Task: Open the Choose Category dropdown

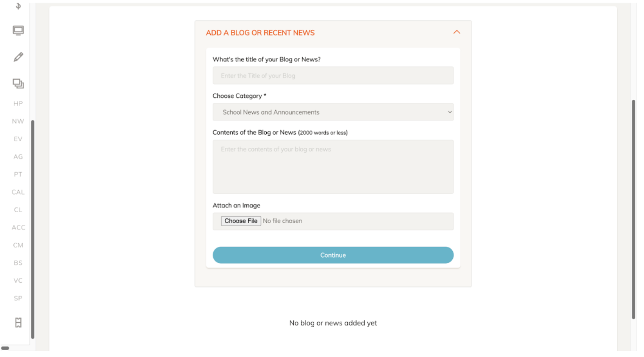Action: [x=333, y=112]
